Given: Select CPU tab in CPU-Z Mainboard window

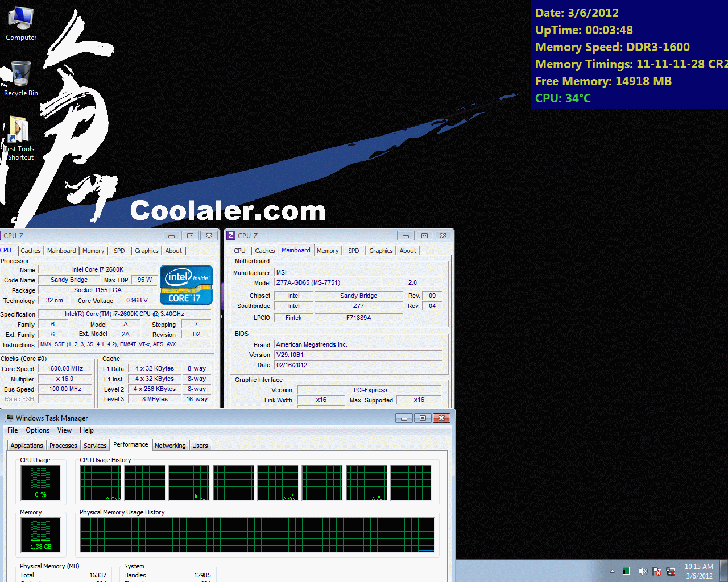Looking at the screenshot, I should (x=240, y=251).
